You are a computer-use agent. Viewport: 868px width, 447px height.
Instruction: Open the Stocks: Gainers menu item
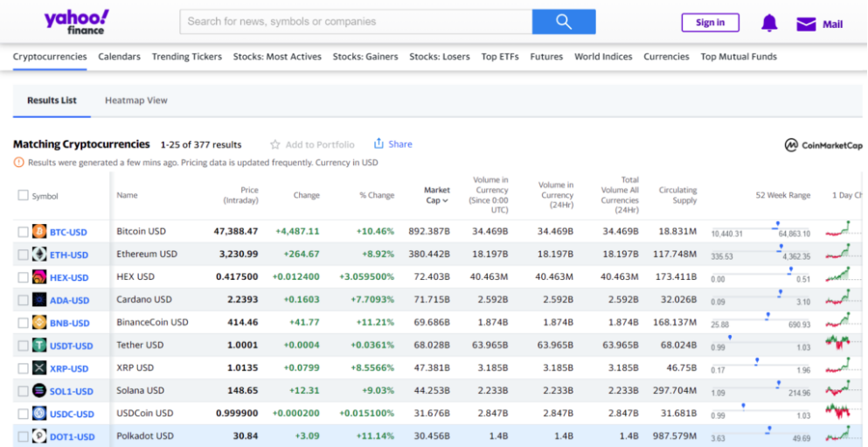(x=365, y=57)
